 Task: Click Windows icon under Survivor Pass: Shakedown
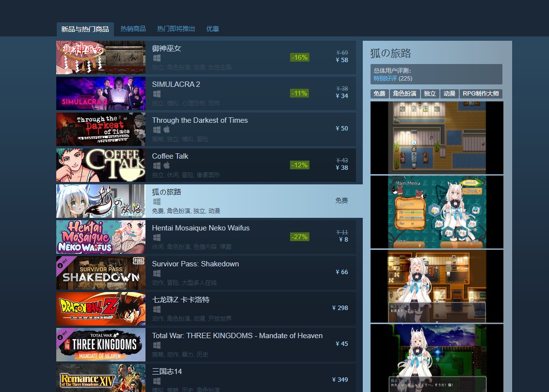pyautogui.click(x=157, y=273)
